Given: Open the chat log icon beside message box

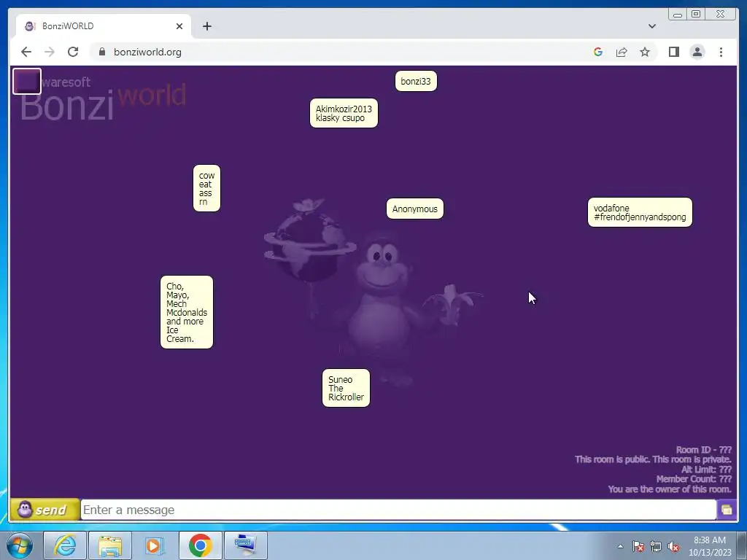Looking at the screenshot, I should point(727,510).
